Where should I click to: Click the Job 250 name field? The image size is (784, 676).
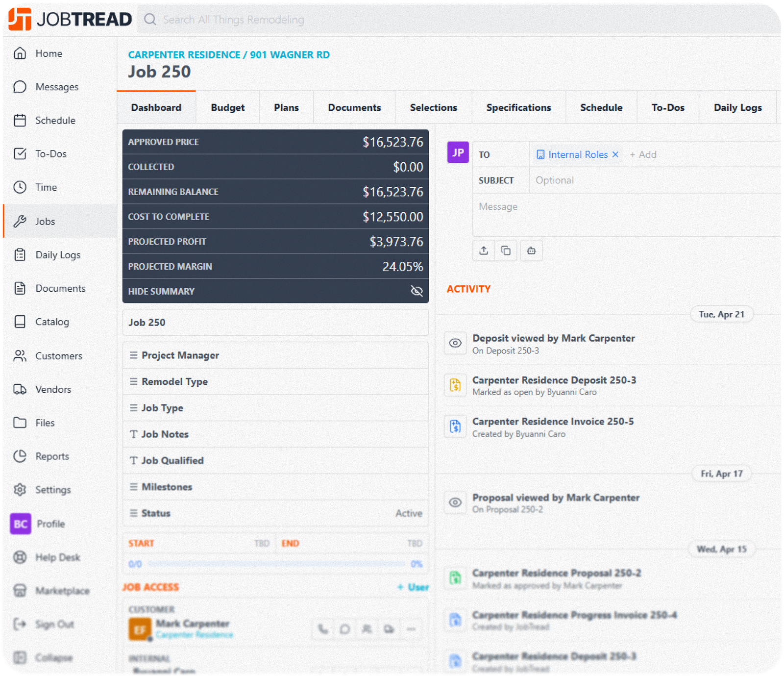coord(275,322)
